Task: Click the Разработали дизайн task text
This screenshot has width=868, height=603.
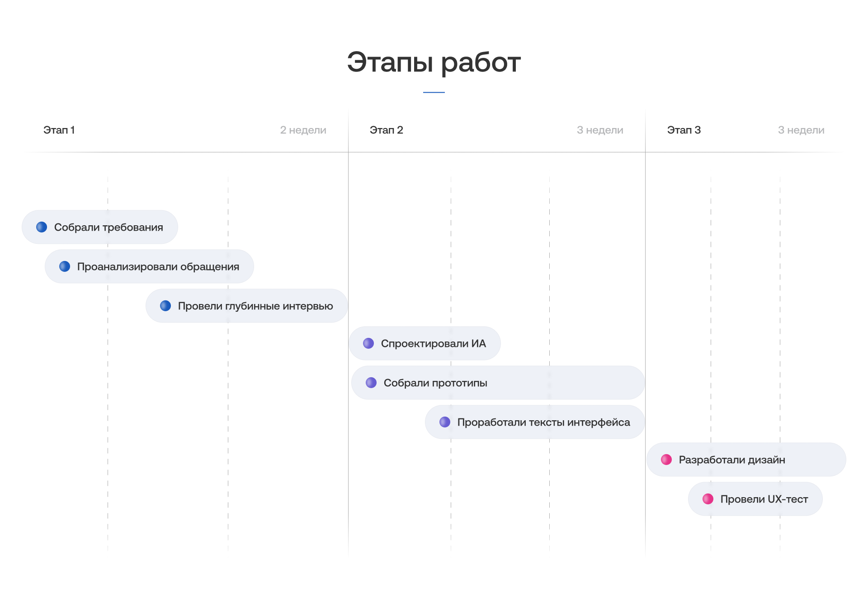Action: (731, 460)
